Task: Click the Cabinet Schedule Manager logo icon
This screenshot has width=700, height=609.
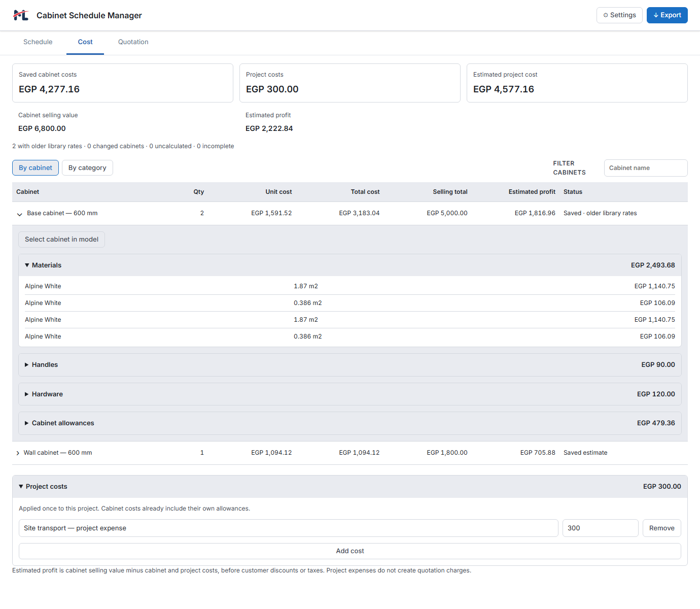Action: 21,15
